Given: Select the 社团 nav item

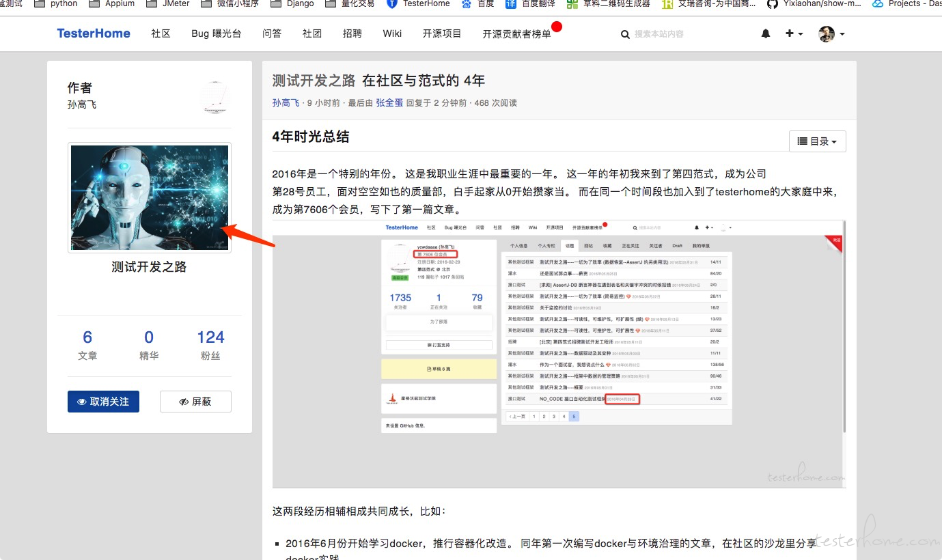Looking at the screenshot, I should point(312,33).
